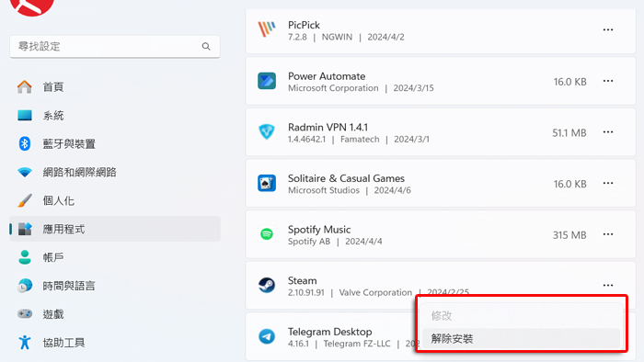Screen dimensions: 644x362
Task: Click the 315 MB size value
Action: (x=569, y=235)
